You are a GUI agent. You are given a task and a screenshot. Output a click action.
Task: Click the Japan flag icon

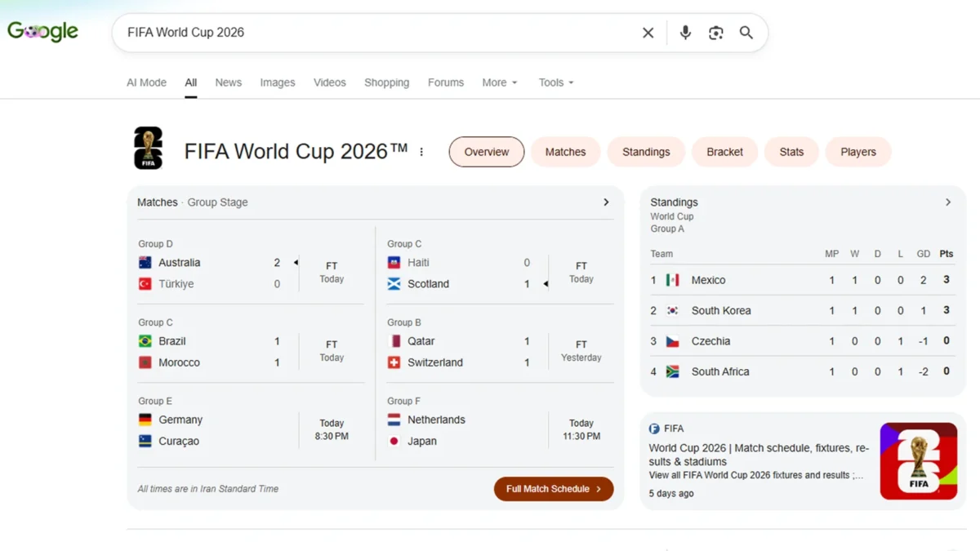coord(394,441)
